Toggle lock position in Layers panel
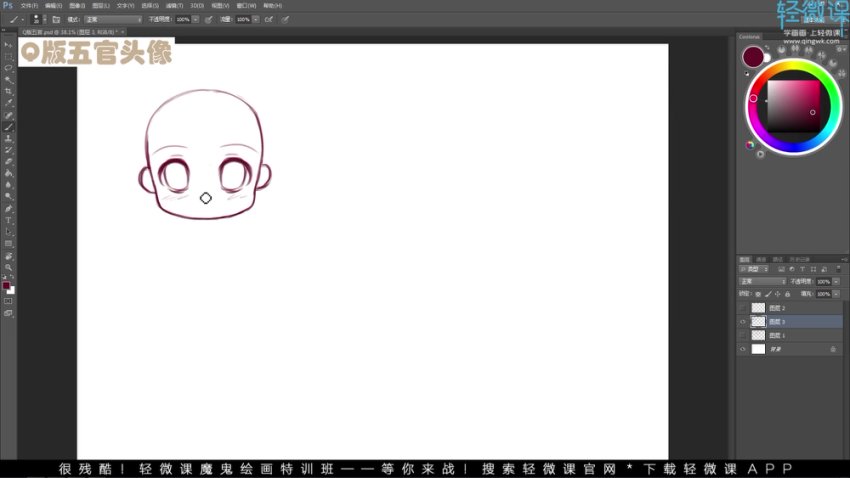This screenshot has width=850, height=478. point(777,294)
